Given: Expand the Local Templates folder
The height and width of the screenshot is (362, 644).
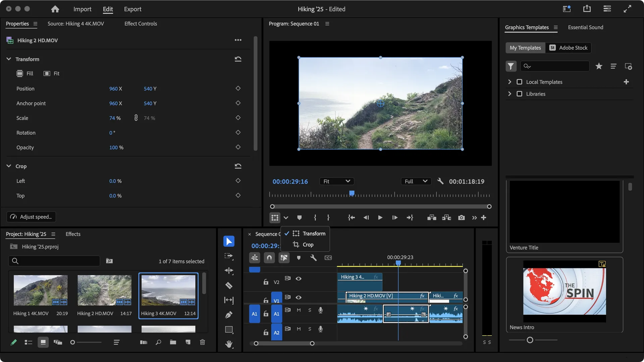Looking at the screenshot, I should (x=509, y=82).
